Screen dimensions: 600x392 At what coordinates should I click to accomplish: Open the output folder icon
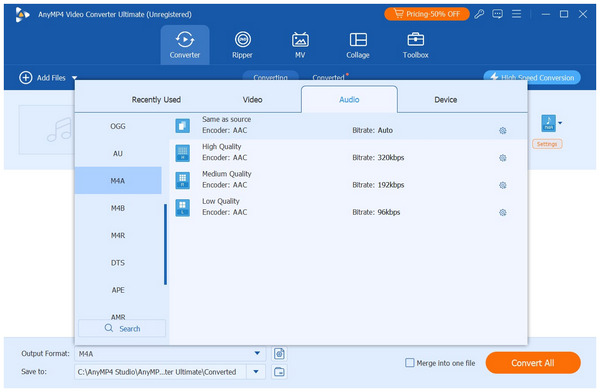point(279,372)
